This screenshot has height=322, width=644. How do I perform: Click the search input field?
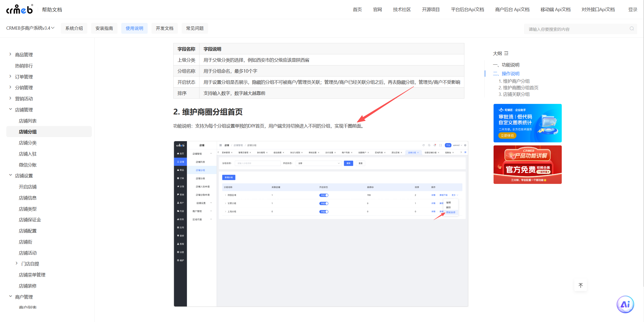576,29
